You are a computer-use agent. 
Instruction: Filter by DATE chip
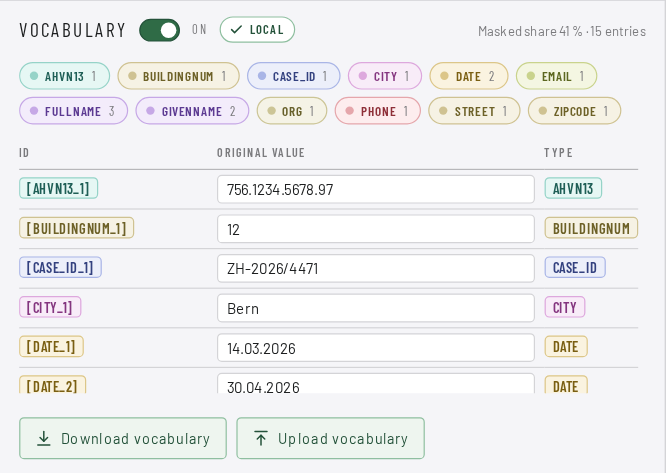tap(468, 76)
